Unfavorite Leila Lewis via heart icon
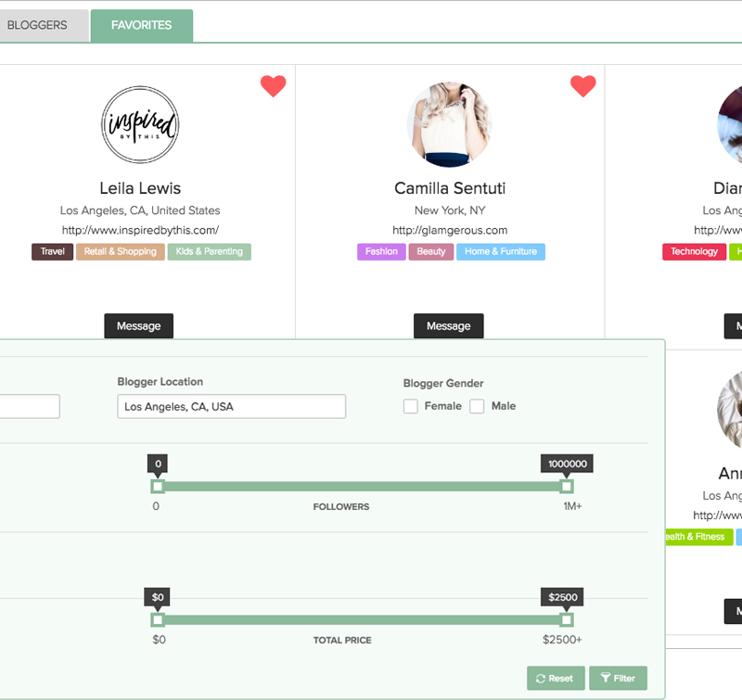The width and height of the screenshot is (742, 700). point(273,86)
